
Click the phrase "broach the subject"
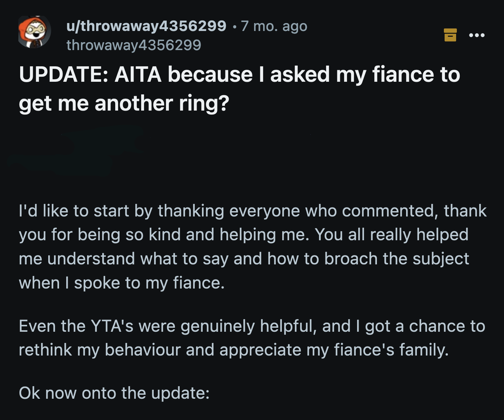(x=396, y=259)
